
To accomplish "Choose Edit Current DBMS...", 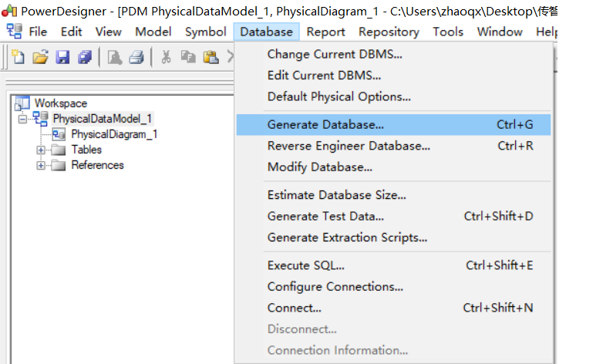I will (x=394, y=75).
